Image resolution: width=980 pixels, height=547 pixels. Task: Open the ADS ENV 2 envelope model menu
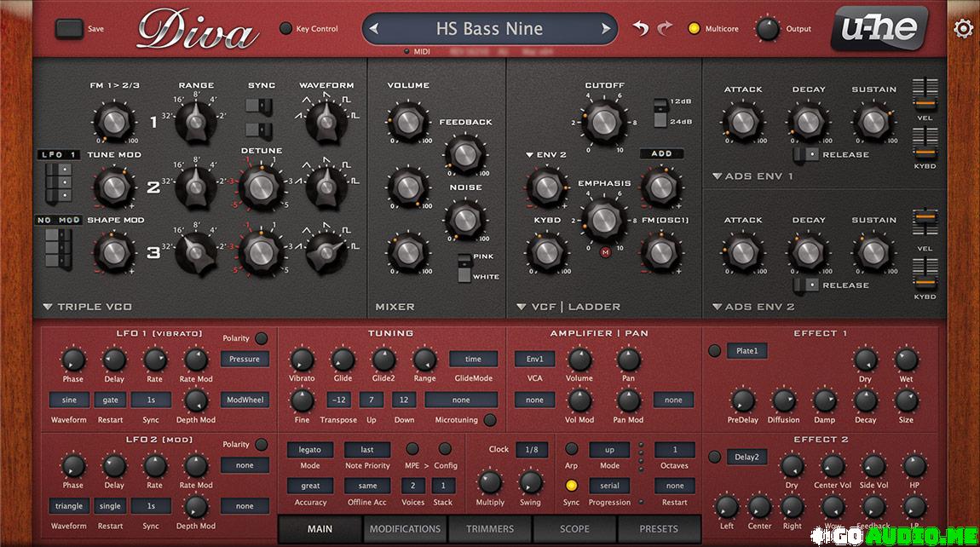click(753, 307)
